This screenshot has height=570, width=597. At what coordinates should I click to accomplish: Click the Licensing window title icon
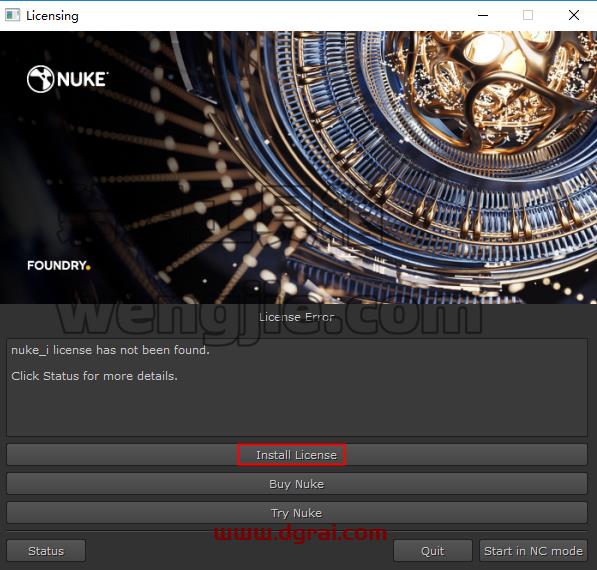[x=12, y=15]
